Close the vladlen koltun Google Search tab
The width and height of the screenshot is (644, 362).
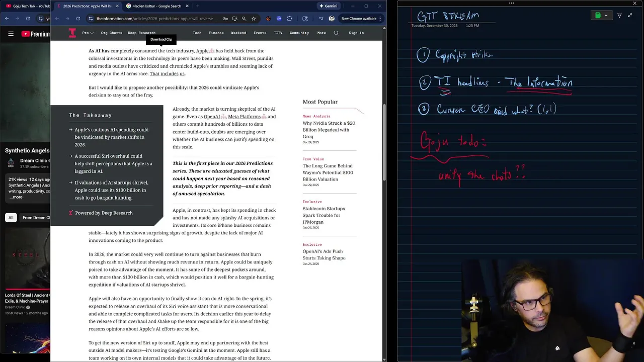(187, 6)
